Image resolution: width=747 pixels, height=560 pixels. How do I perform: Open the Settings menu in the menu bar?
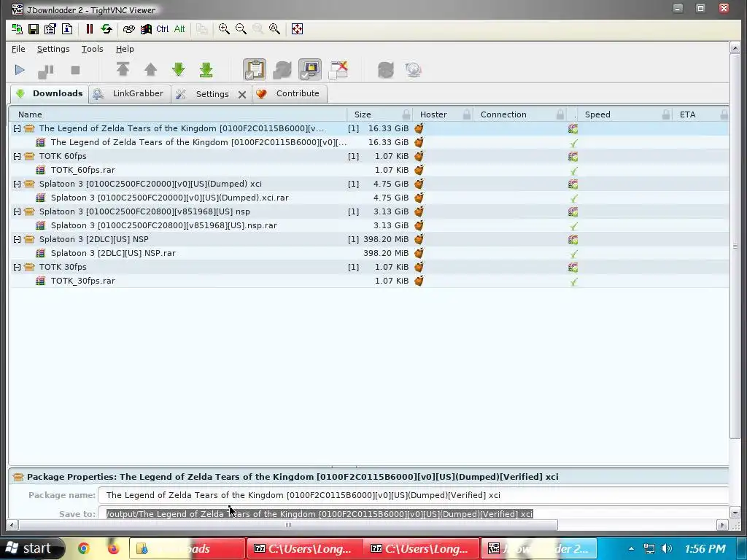pos(53,49)
